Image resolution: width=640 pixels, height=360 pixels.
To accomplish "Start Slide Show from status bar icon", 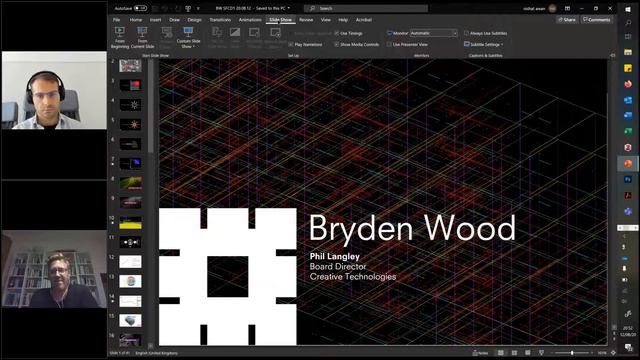I will coord(541,353).
